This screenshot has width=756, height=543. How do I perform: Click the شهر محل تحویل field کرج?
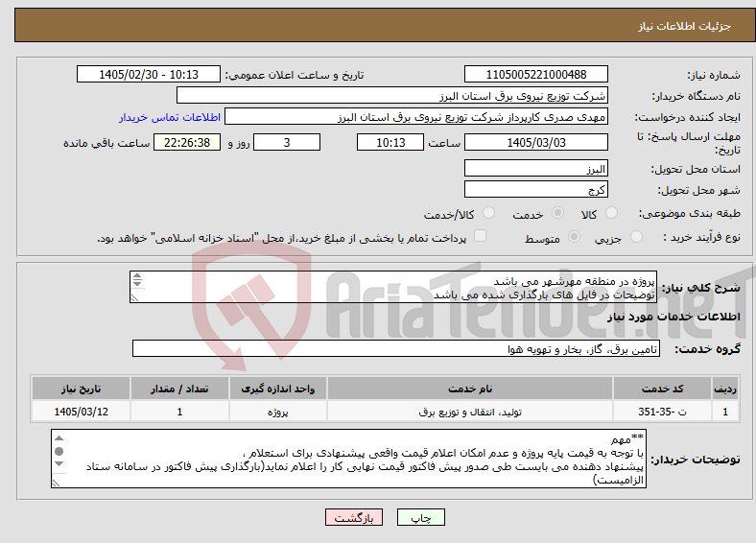[x=536, y=189]
